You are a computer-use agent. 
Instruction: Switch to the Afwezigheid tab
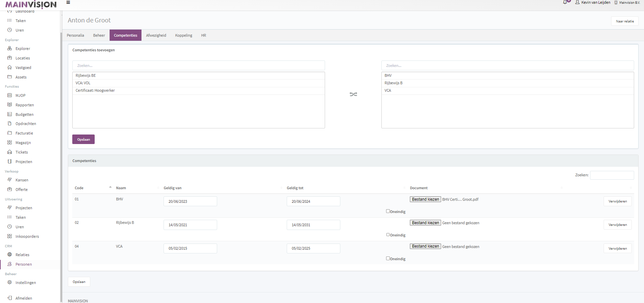click(x=156, y=35)
